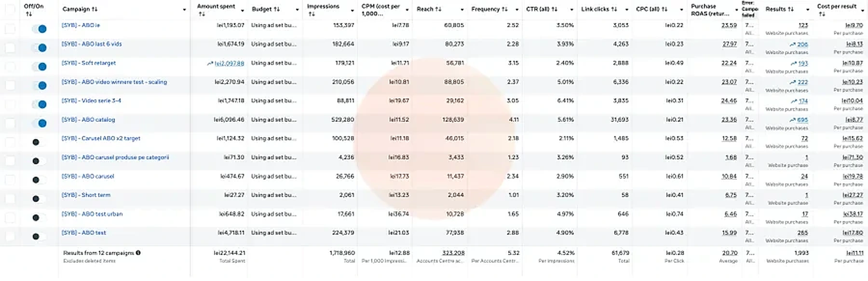
Task: Click the trend icon beside 206 results
Action: tap(792, 44)
